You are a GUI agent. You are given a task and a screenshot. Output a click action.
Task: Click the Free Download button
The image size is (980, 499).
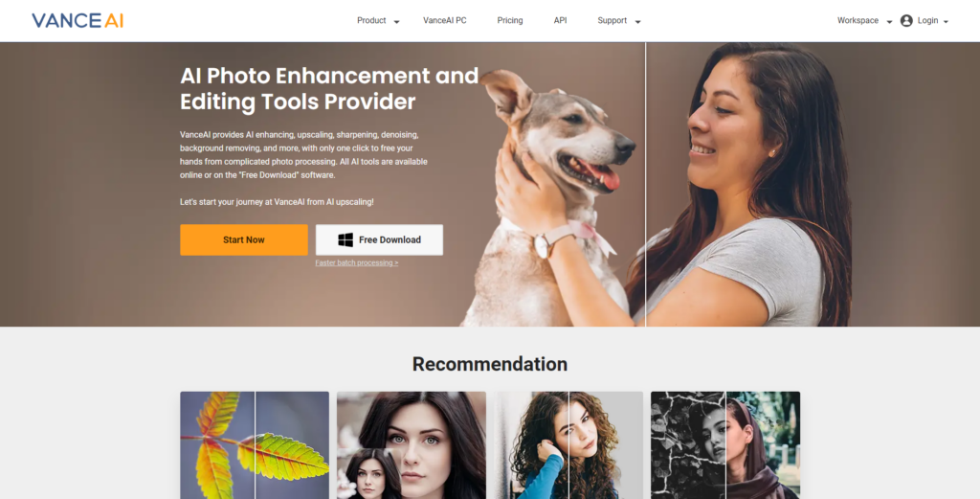(379, 240)
